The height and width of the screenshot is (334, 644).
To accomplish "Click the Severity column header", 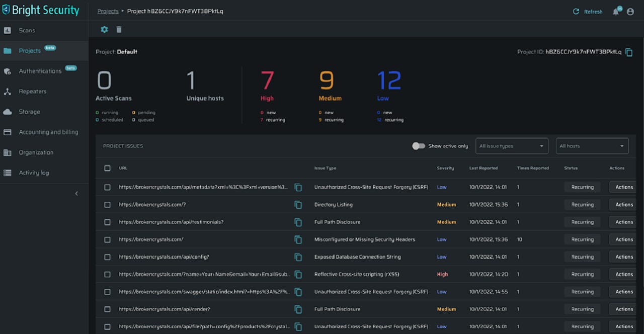I will click(x=446, y=168).
